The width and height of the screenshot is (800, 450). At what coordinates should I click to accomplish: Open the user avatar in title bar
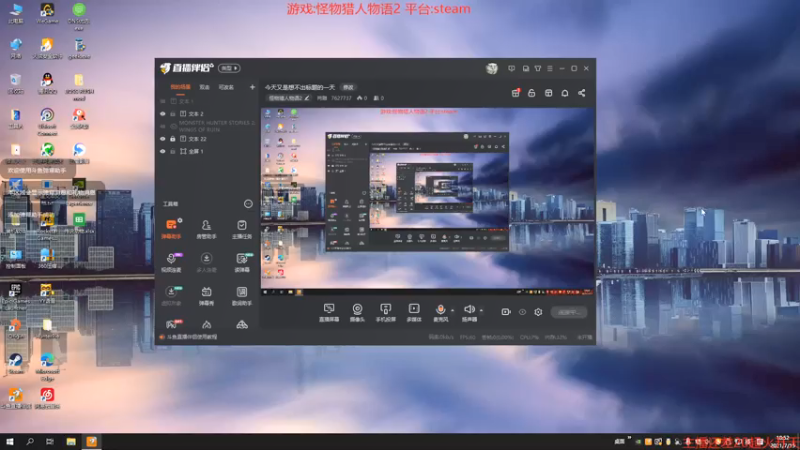click(x=492, y=68)
